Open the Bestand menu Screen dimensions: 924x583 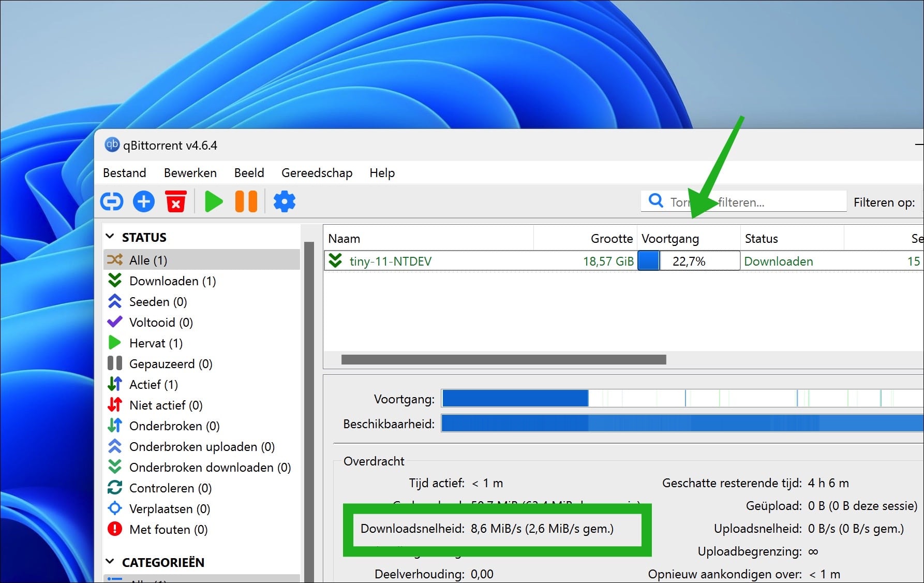click(x=124, y=173)
